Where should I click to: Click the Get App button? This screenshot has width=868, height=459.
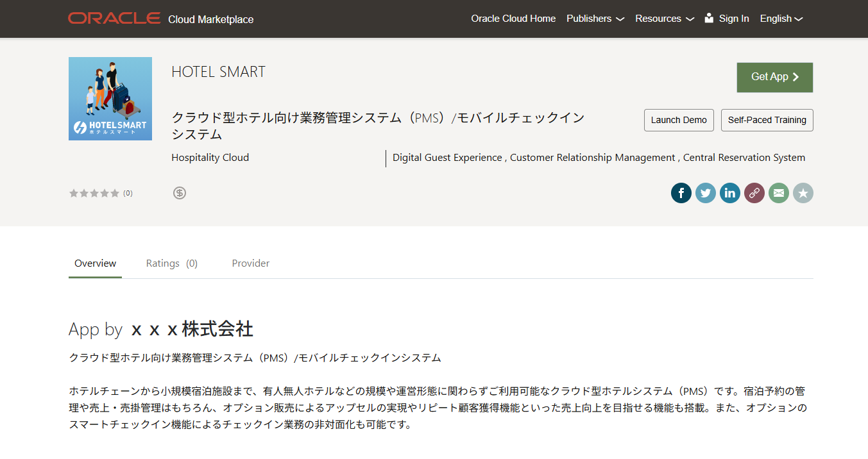point(774,77)
